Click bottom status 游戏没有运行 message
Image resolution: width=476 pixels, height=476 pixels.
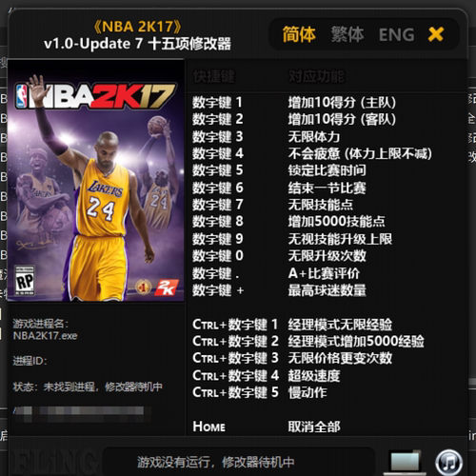216,463
